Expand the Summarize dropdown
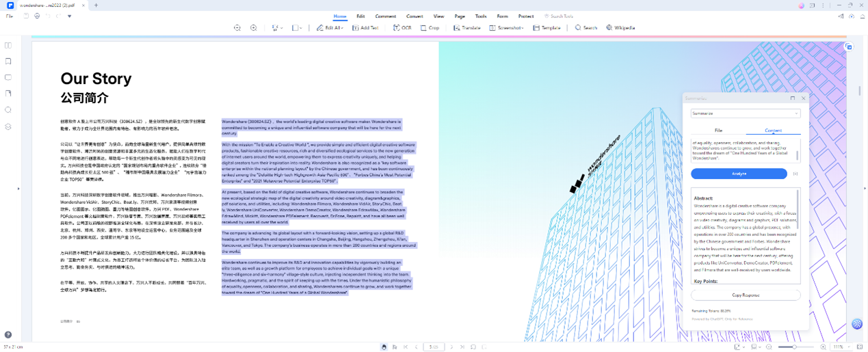The height and width of the screenshot is (352, 868). (x=796, y=113)
